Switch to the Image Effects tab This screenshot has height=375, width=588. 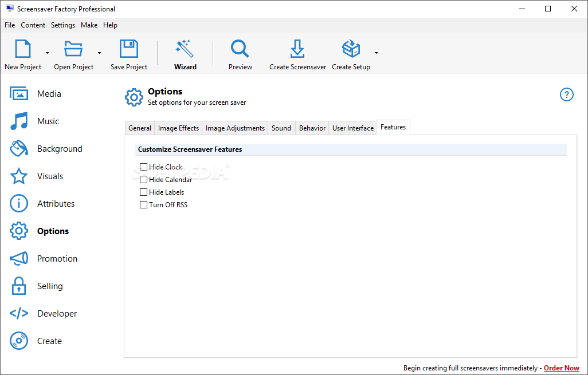click(178, 128)
